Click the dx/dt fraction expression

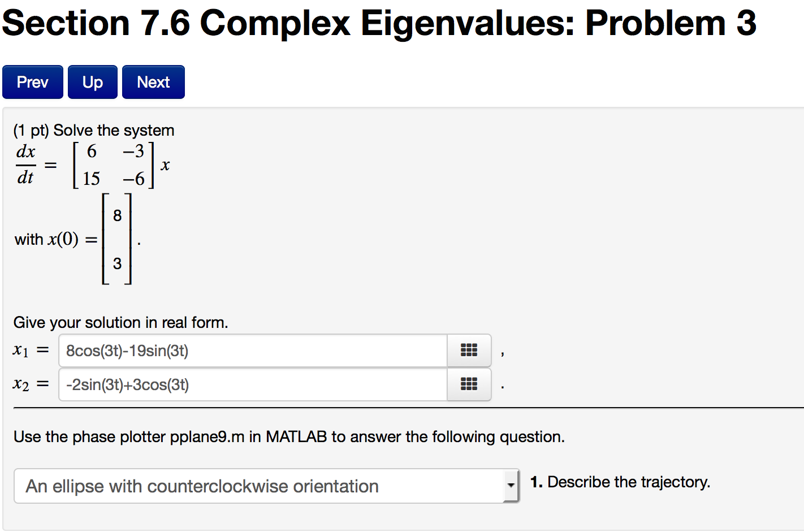(x=25, y=165)
